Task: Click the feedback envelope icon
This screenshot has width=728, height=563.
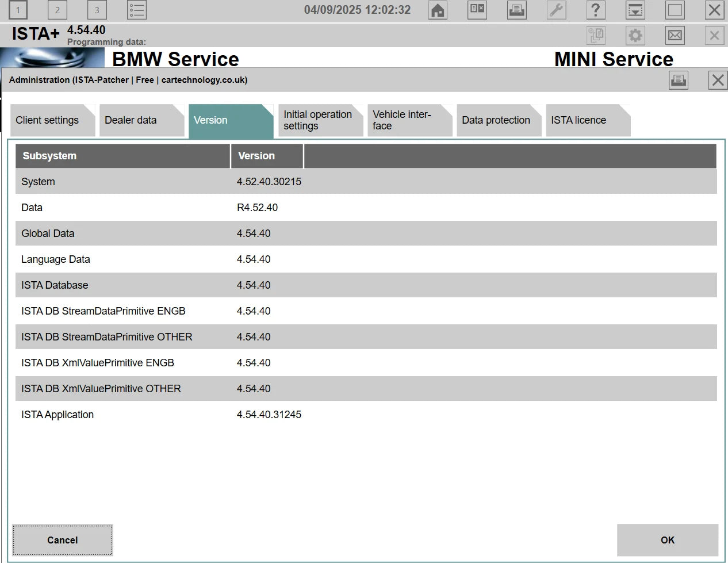Action: tap(675, 35)
